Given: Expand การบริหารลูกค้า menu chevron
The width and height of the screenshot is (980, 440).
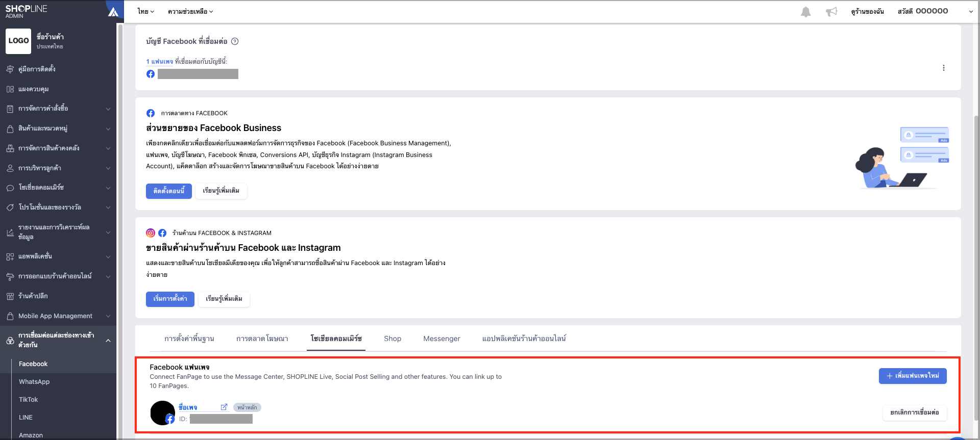Looking at the screenshot, I should click(x=108, y=168).
